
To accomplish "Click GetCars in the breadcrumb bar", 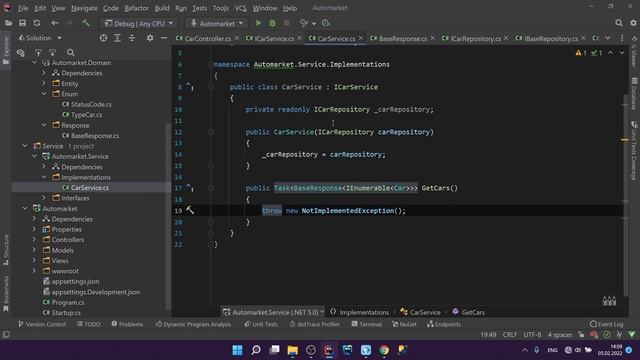I will pos(469,312).
